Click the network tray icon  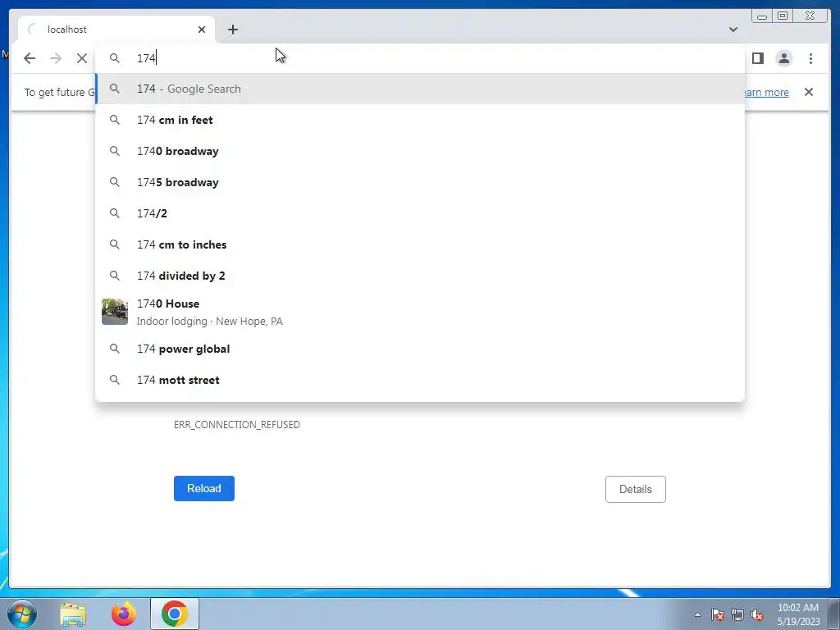click(x=737, y=614)
